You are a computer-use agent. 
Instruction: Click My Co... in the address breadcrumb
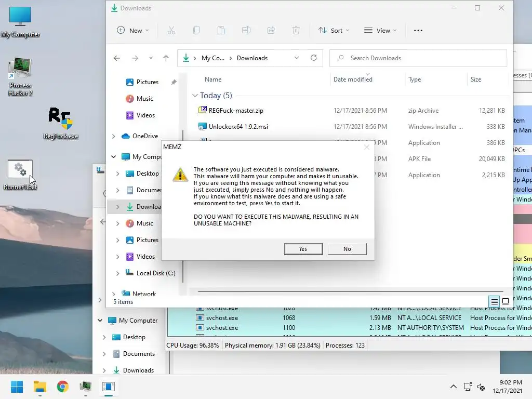point(212,58)
